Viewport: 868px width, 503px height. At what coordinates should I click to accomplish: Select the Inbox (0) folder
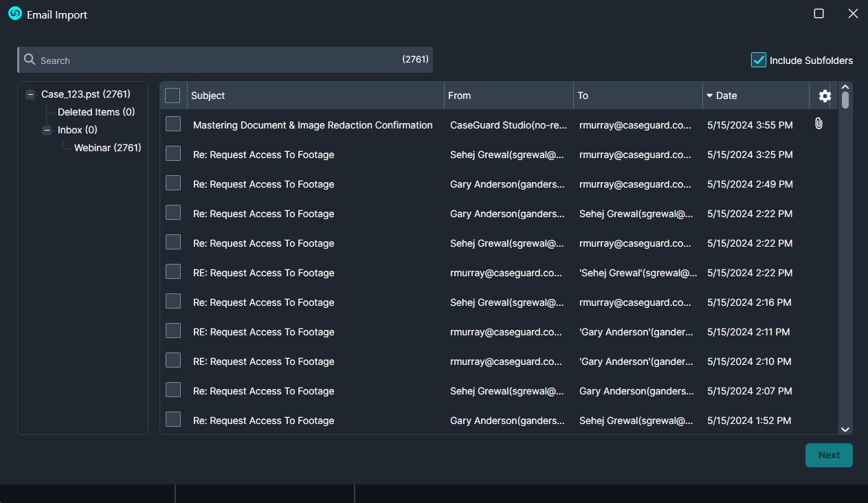point(78,130)
